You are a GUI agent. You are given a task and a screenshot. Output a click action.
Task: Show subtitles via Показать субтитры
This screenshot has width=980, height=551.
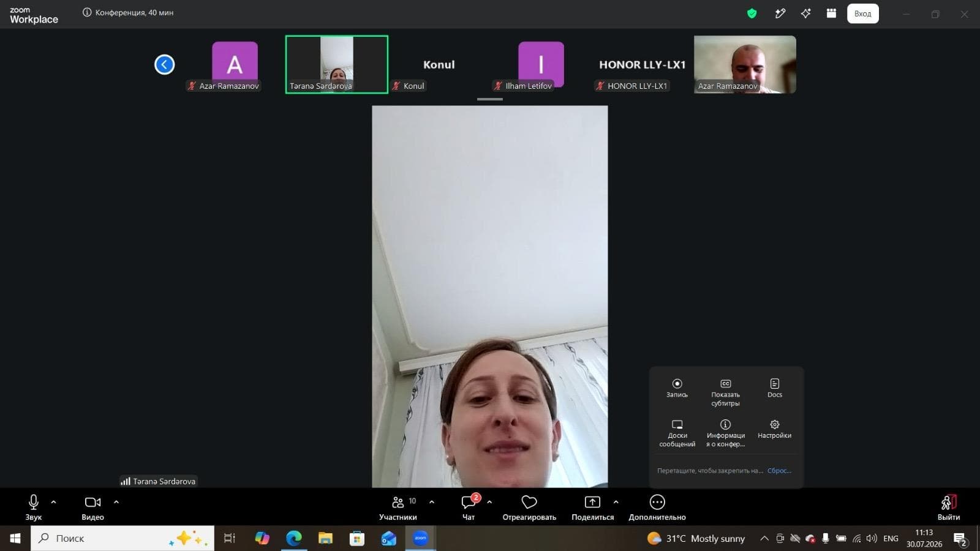click(725, 392)
